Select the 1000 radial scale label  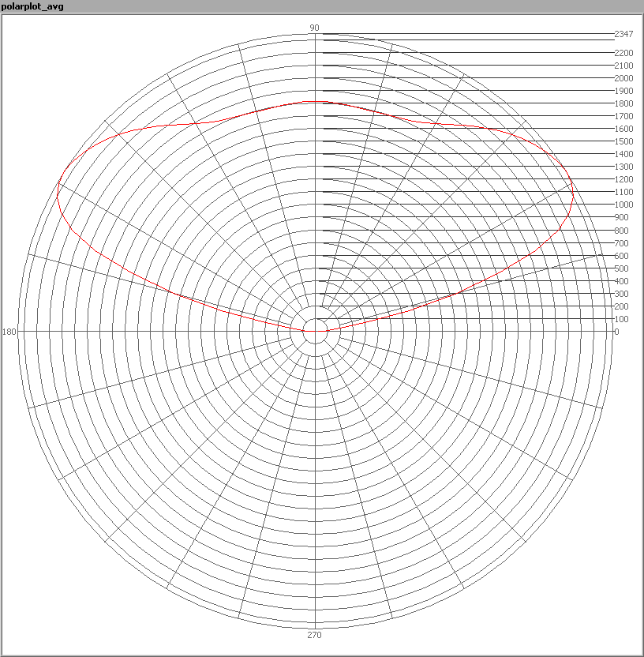(x=623, y=205)
